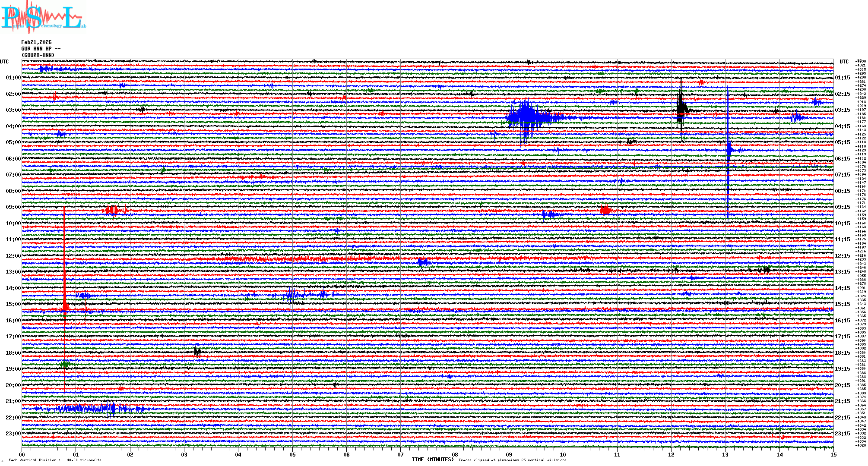This screenshot has height=466, width=868.
Task: Select the 01:00 hour label
Action: [13, 78]
